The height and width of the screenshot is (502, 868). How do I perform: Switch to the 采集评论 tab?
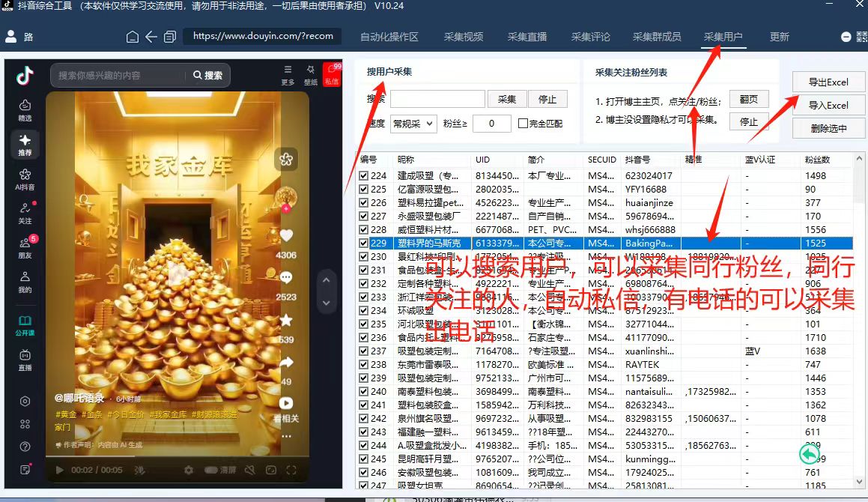coord(590,37)
